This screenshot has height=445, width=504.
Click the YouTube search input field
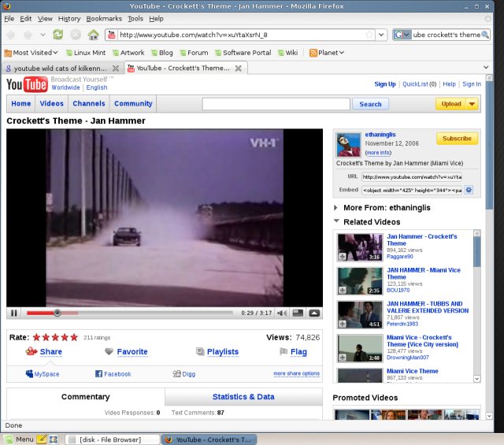click(276, 104)
